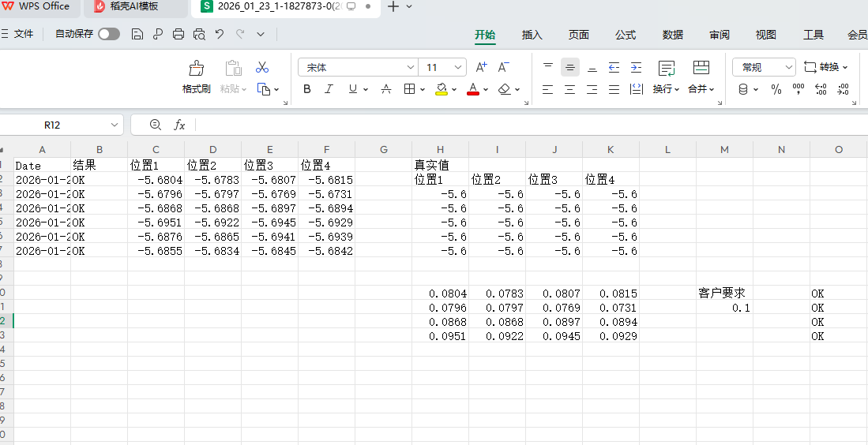Select the 结果 header cell
This screenshot has width=868, height=445.
pos(99,165)
